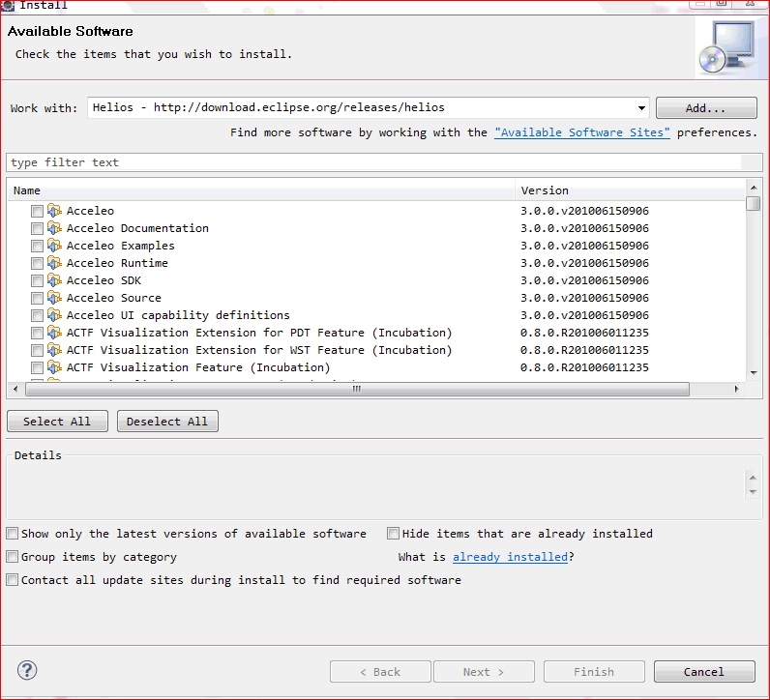Click the icon beside ACTF Extension for WST Feature

(x=54, y=350)
